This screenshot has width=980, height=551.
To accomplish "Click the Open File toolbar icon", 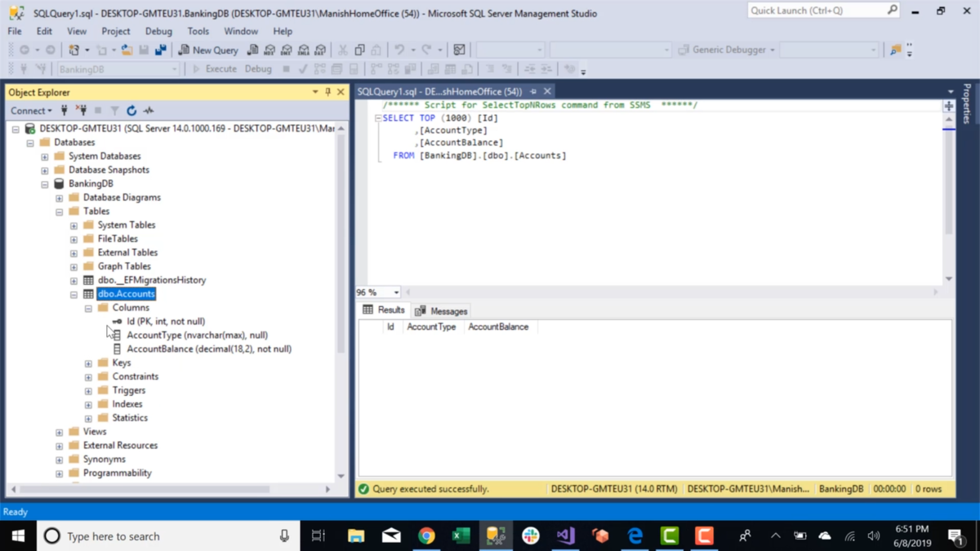I will (x=127, y=50).
